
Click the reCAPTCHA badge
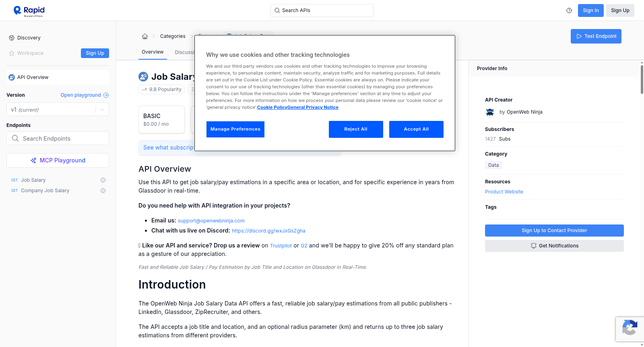(630, 329)
